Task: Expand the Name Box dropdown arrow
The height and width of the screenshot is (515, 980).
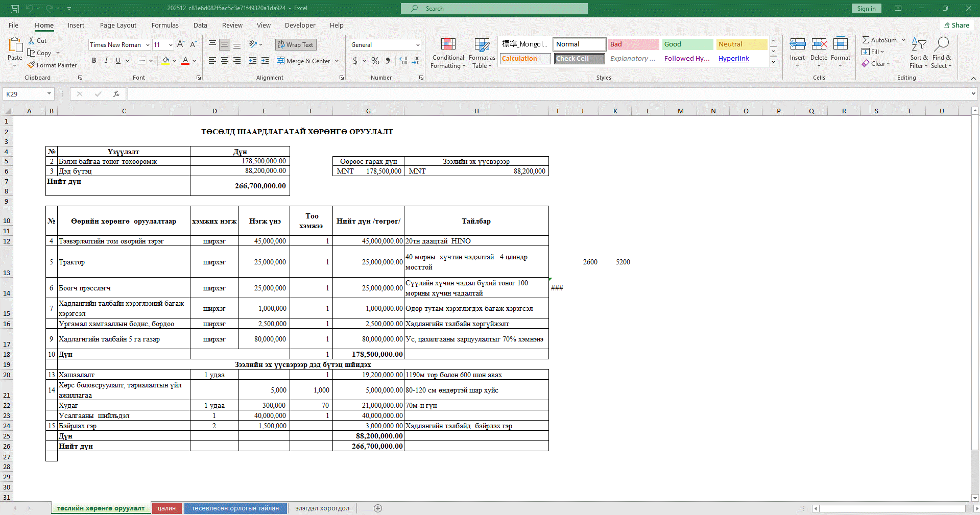Action: pos(49,94)
